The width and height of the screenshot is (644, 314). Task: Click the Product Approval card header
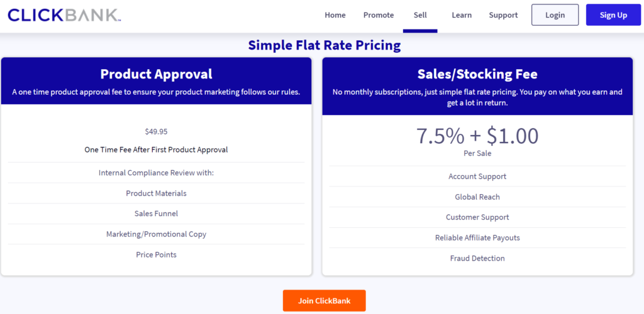pos(156,74)
